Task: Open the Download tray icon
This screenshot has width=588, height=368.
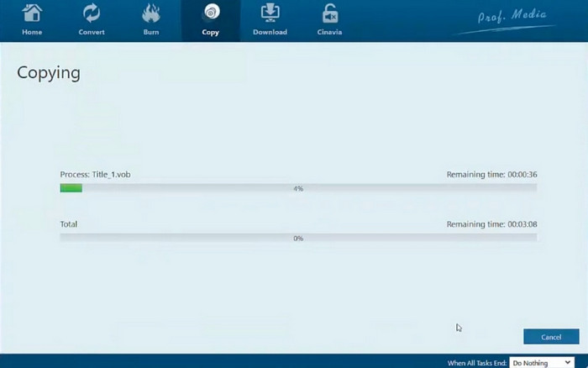Action: click(270, 13)
